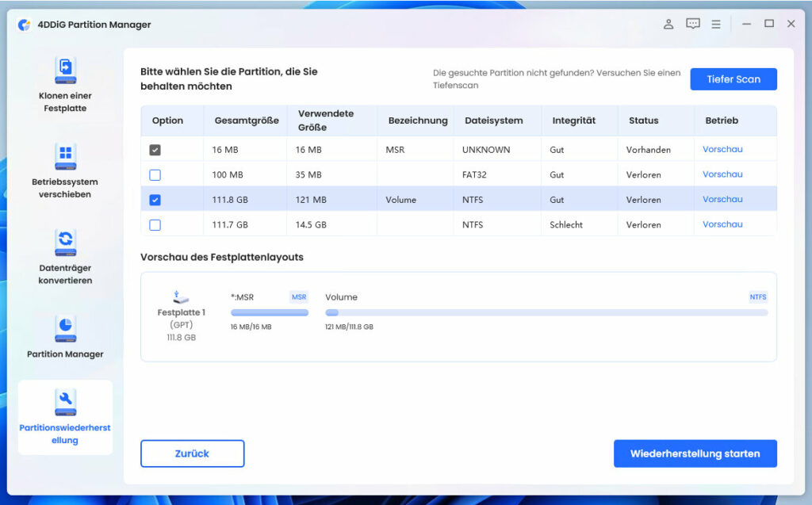Enable the 100 MB FAT32 partition checkbox
This screenshot has width=812, height=505.
155,174
